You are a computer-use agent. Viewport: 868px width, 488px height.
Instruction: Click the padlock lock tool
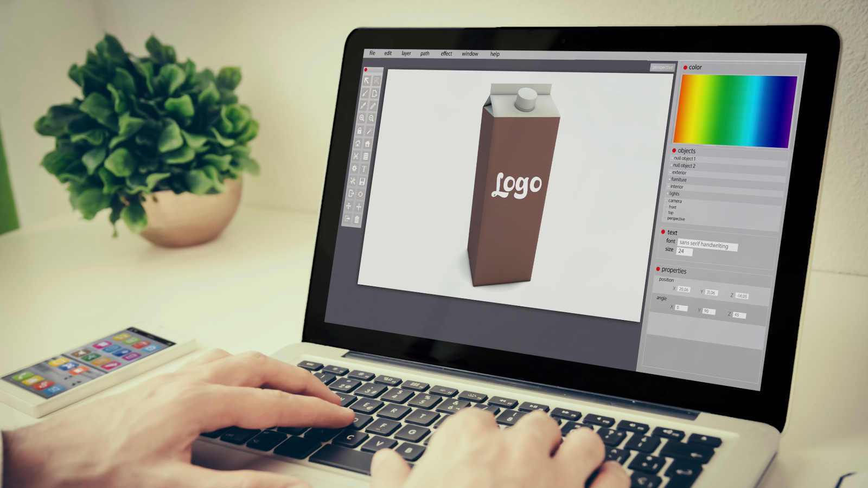(360, 131)
